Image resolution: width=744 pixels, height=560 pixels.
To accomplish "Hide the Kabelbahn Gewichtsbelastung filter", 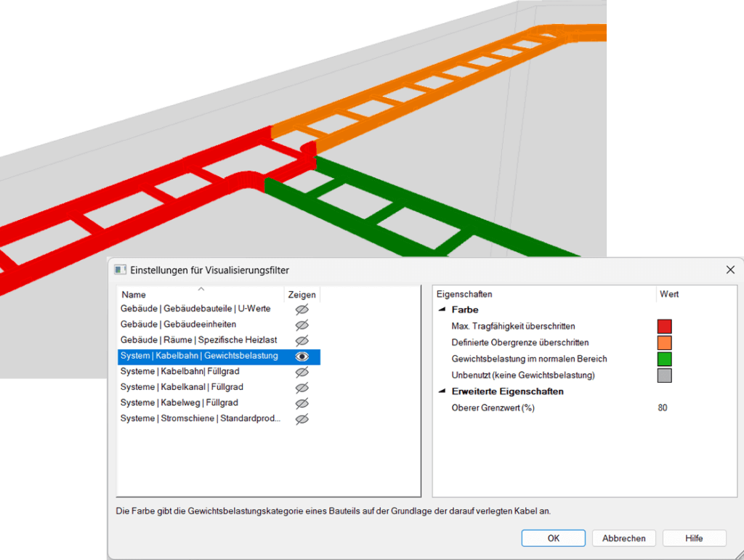I will tap(302, 357).
